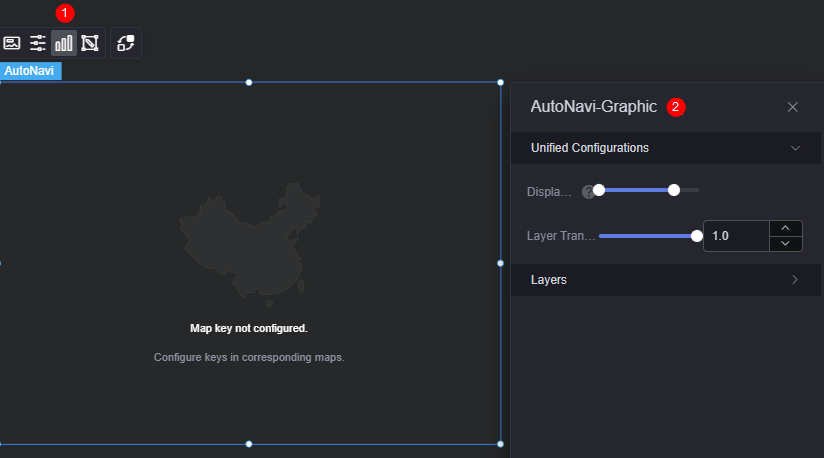
Task: Click the AutoNavi-Graphic panel title
Action: (x=593, y=107)
